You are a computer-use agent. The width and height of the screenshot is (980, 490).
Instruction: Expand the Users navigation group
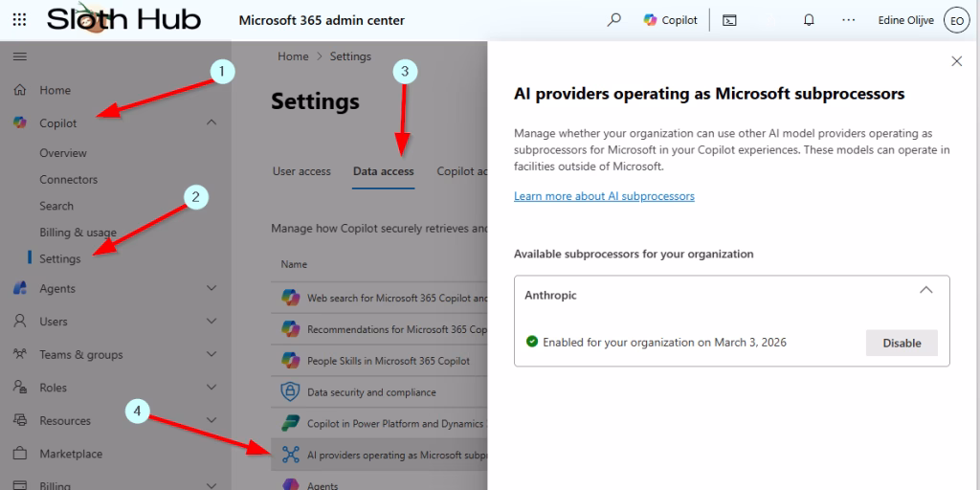point(212,322)
